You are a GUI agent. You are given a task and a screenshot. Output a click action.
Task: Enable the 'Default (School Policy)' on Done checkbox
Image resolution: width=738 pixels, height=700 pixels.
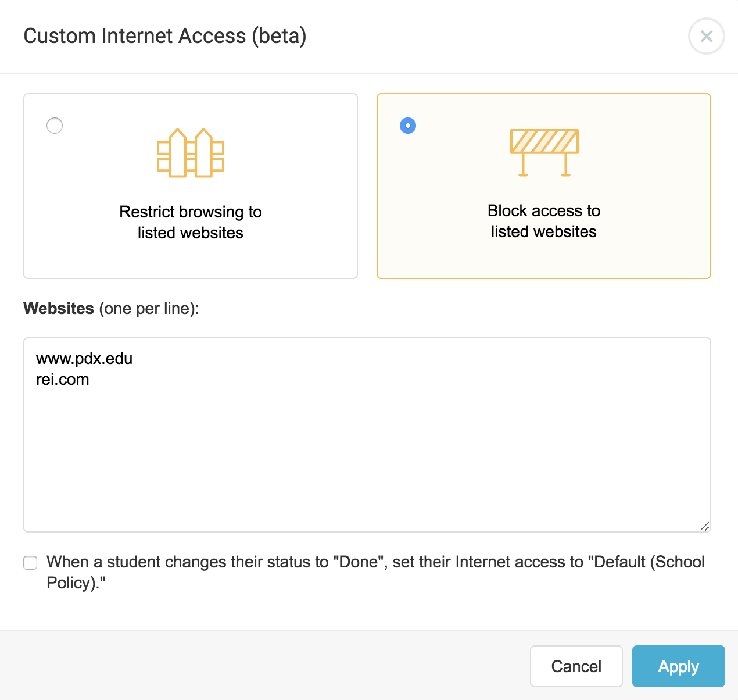30,562
